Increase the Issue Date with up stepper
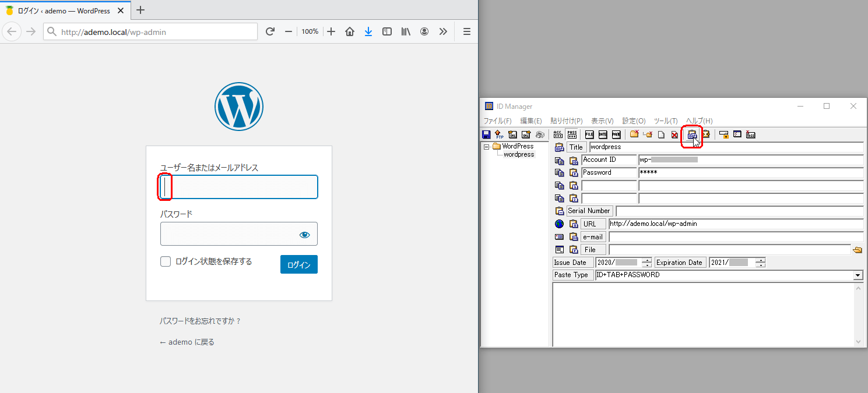868x393 pixels. (646, 260)
